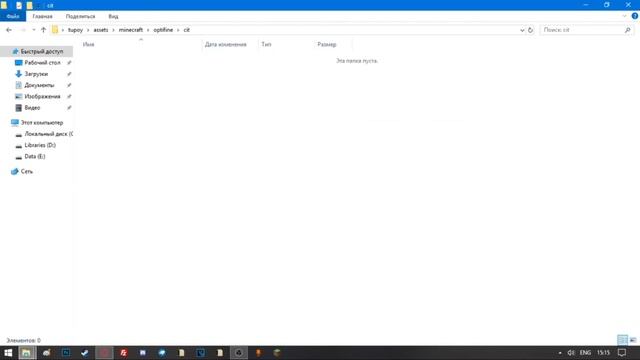Open clock showing 15:15
Image resolution: width=640 pixels, height=360 pixels.
coord(603,353)
